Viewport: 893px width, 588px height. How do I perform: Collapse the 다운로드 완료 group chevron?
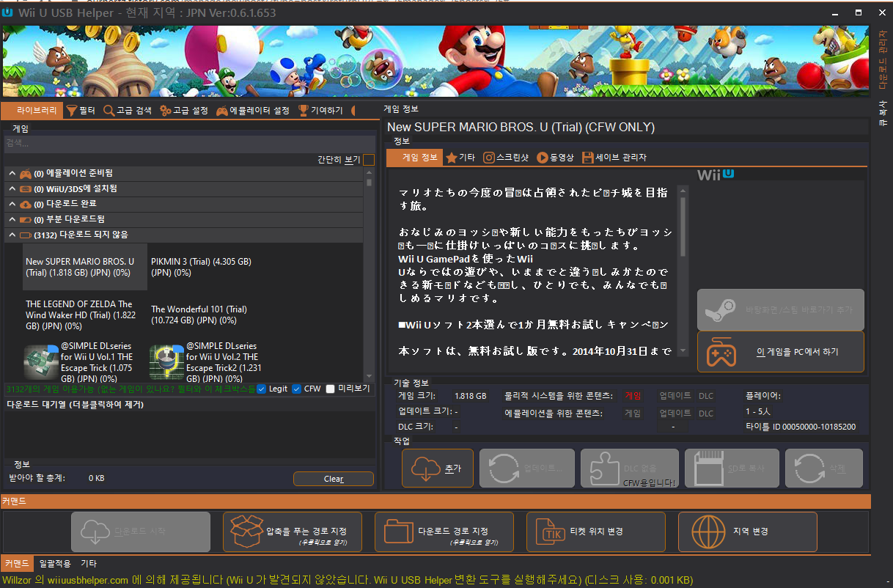[x=12, y=204]
